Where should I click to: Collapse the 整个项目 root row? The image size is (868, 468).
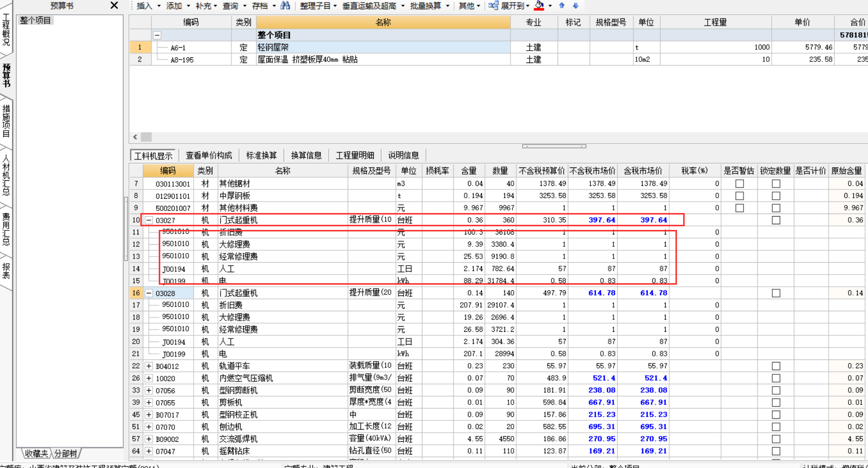pos(157,35)
